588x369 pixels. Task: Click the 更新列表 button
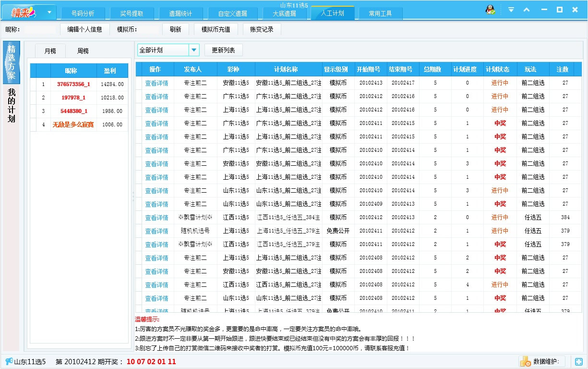coord(223,49)
